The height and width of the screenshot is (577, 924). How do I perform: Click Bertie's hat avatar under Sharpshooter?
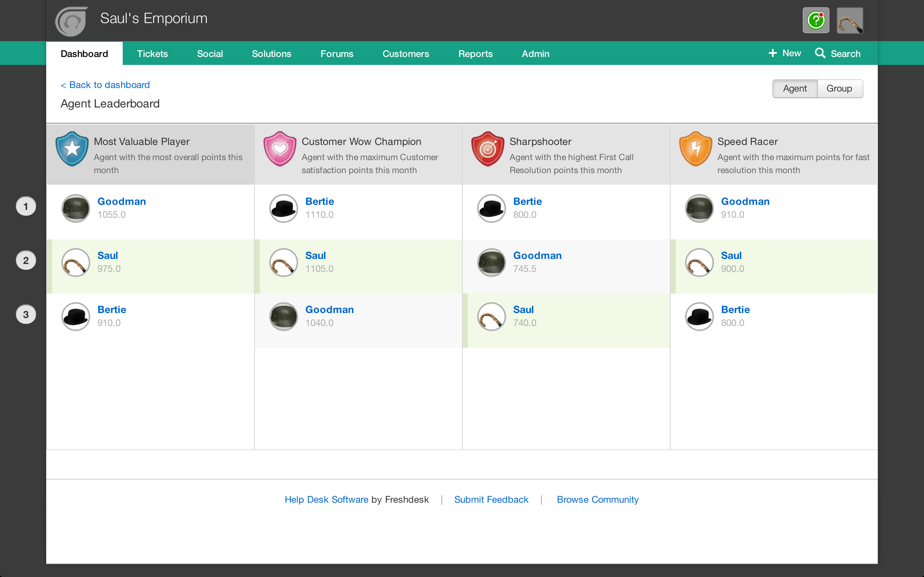[491, 208]
